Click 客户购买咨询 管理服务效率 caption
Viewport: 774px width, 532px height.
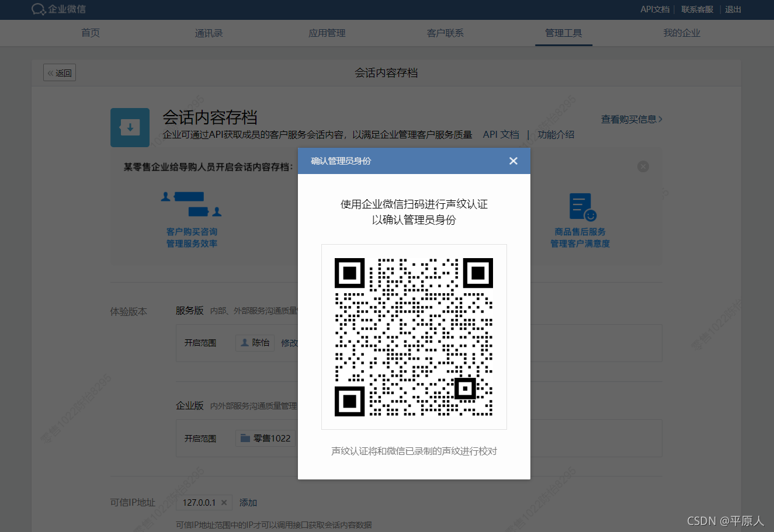pos(192,238)
